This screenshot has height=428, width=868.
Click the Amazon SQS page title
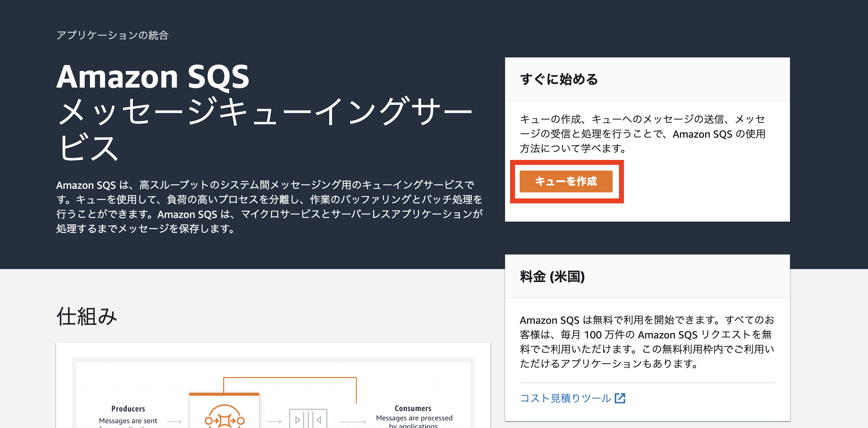152,77
